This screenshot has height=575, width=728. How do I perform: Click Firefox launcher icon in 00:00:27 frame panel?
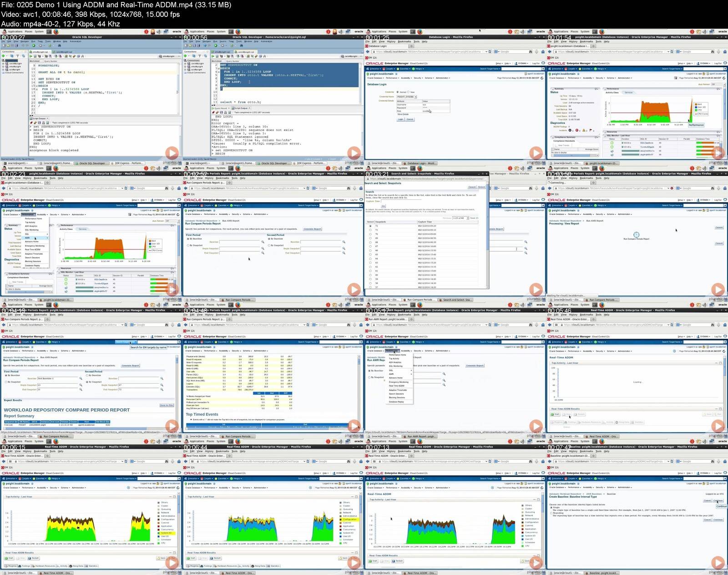click(56, 32)
